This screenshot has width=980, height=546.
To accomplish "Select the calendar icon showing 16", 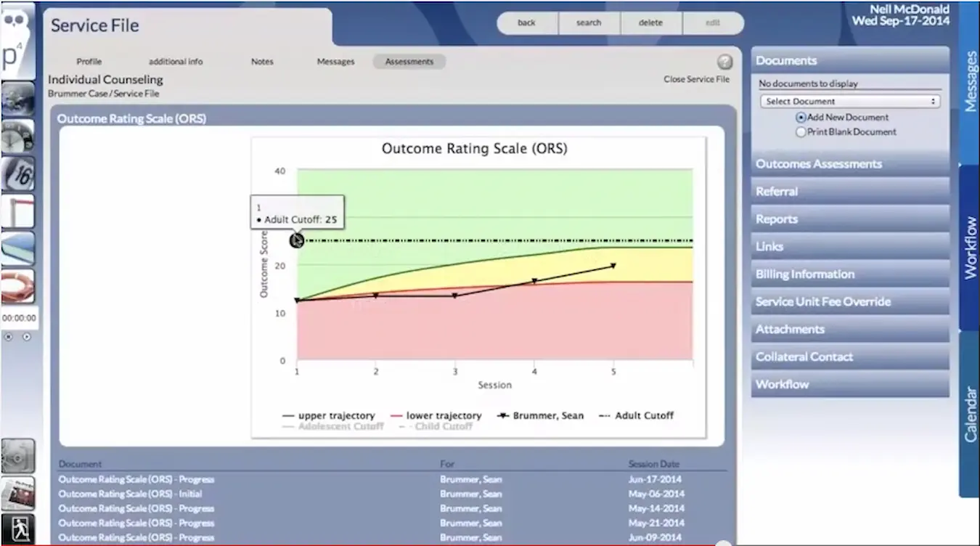I will click(18, 173).
